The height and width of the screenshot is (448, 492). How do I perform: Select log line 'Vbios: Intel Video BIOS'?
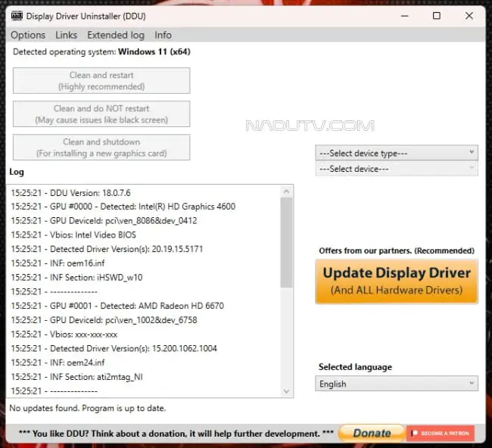coord(73,235)
